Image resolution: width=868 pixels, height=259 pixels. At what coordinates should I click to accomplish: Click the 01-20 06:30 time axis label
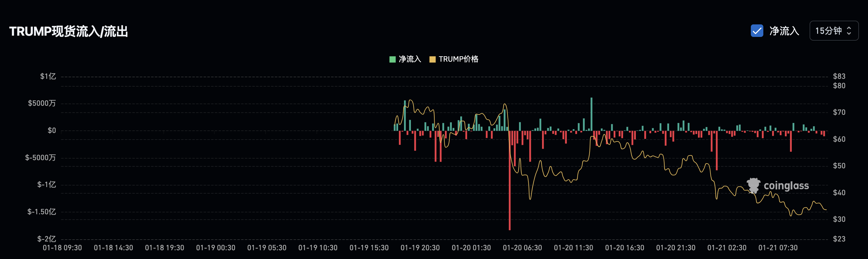pos(522,248)
